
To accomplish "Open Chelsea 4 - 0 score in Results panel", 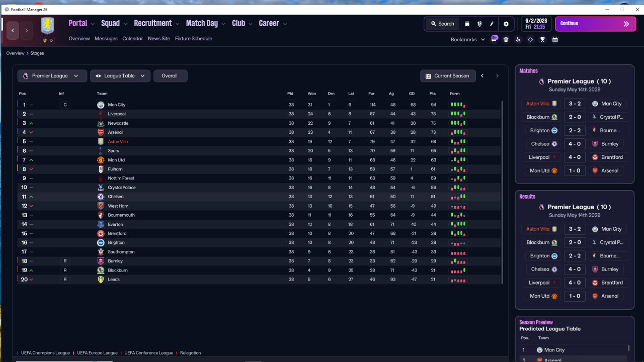I will tap(575, 269).
